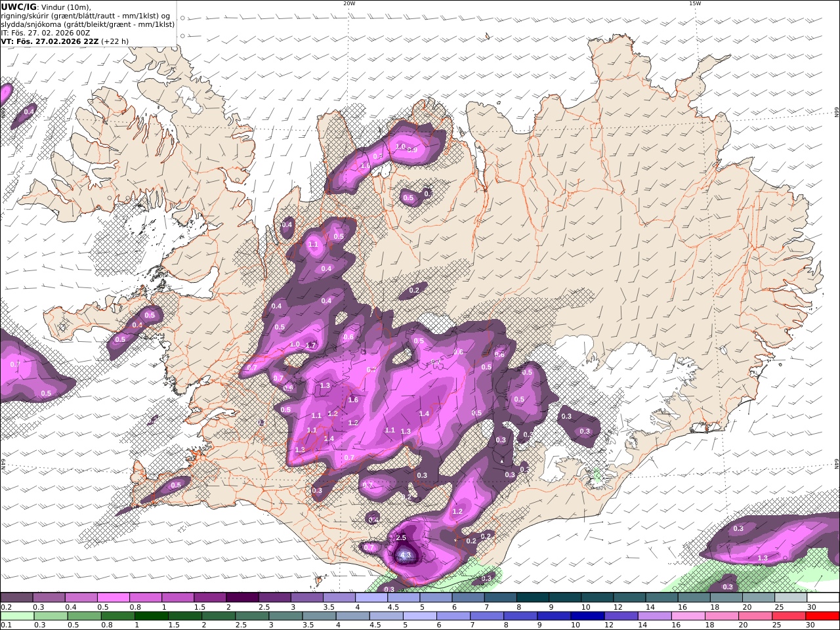Click the light lavender swatch labeled 4 in upper row
Image resolution: width=840 pixels, height=630 pixels.
click(371, 598)
